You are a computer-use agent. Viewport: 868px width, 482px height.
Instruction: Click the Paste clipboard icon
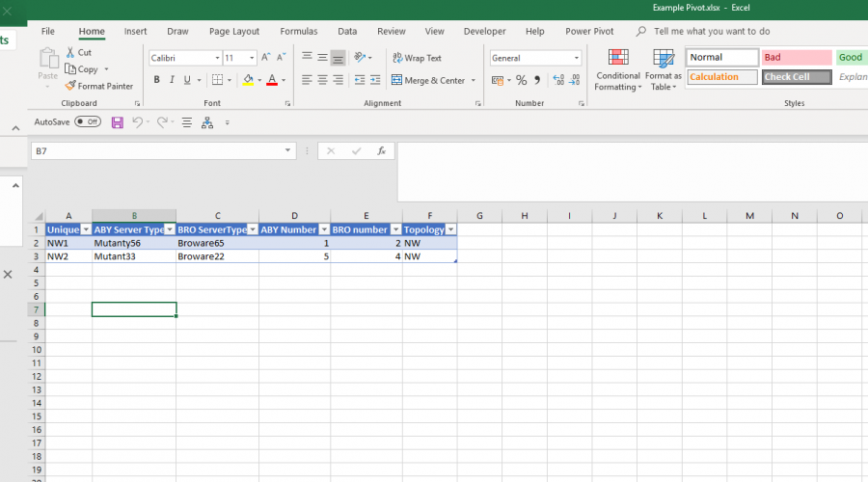[x=48, y=58]
